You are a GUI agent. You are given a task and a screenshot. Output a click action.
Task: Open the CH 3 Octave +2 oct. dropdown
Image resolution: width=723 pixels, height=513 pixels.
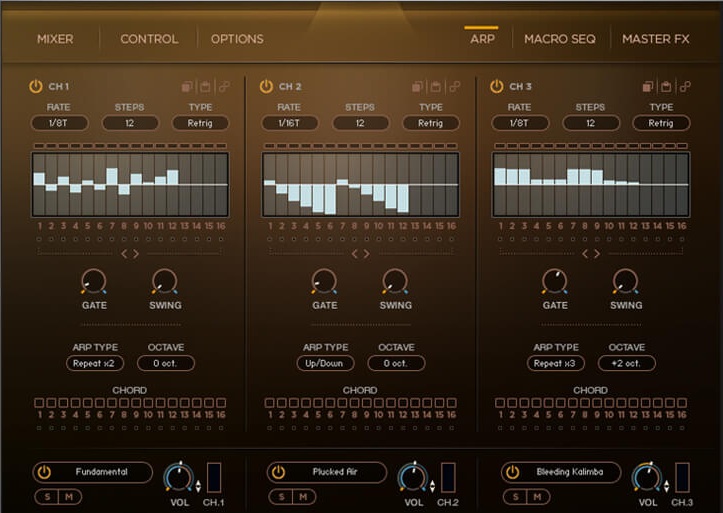(x=626, y=363)
